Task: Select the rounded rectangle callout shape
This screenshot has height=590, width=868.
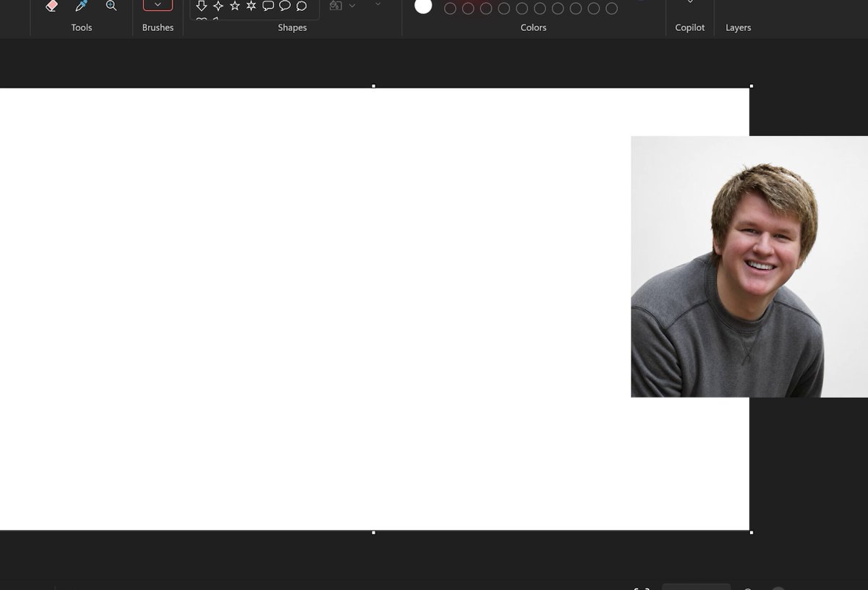Action: (268, 6)
